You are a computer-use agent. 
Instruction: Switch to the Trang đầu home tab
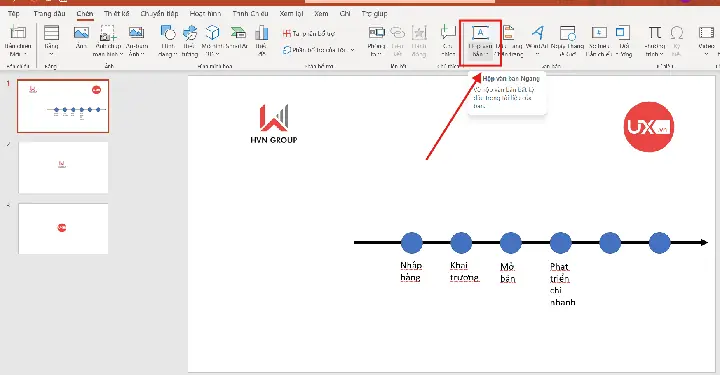coord(49,14)
